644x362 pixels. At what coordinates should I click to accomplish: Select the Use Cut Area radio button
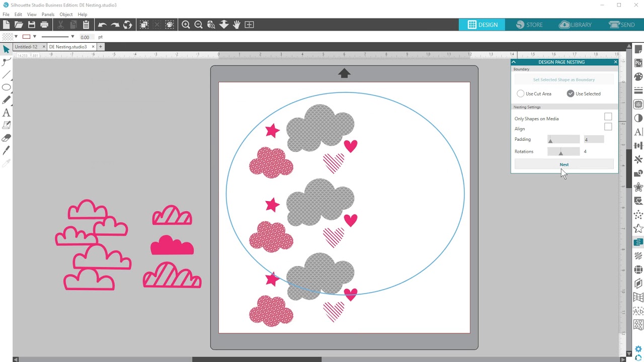point(521,94)
